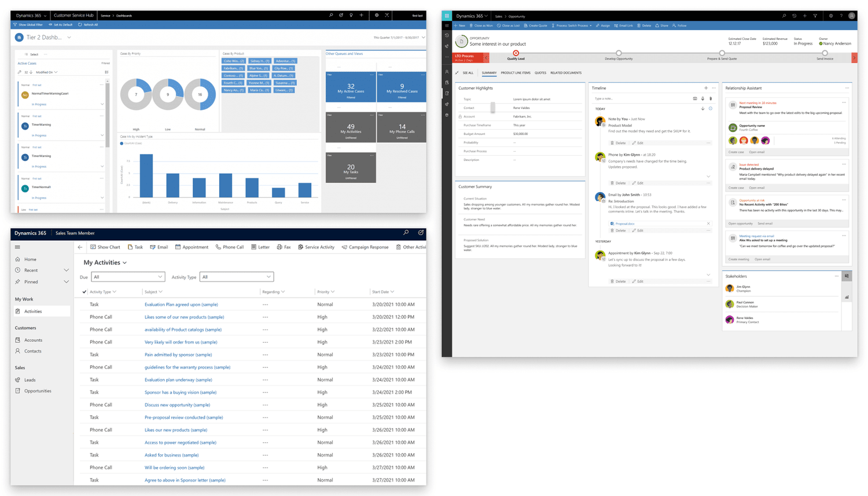
Task: Select Accounts in the sidebar navigation
Action: 33,340
